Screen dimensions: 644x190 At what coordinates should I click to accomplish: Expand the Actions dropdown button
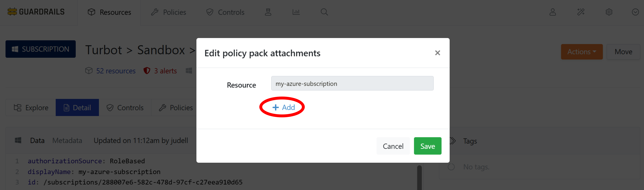click(581, 52)
